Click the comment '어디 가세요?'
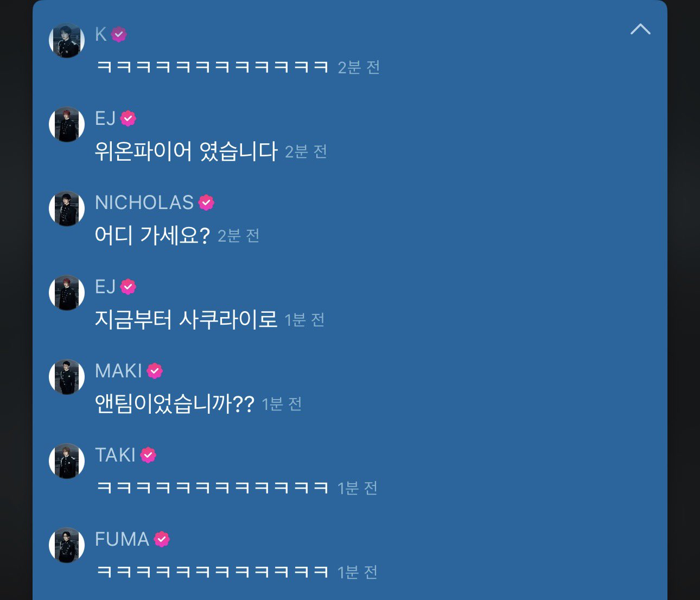This screenshot has height=600, width=700. (x=152, y=235)
